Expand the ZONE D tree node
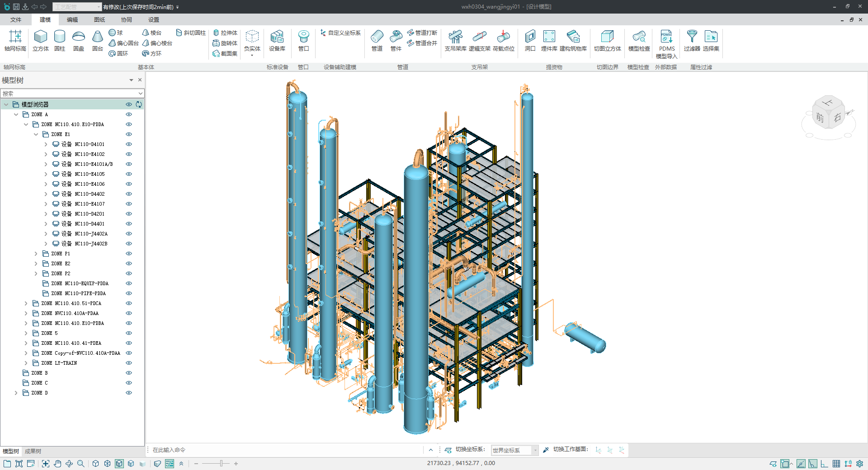Image resolution: width=868 pixels, height=470 pixels. click(x=16, y=393)
